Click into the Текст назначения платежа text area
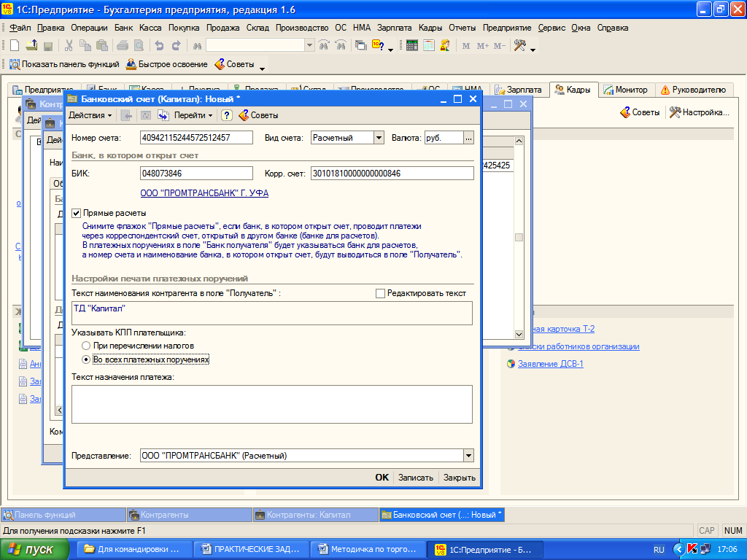This screenshot has height=560, width=747. click(x=272, y=404)
